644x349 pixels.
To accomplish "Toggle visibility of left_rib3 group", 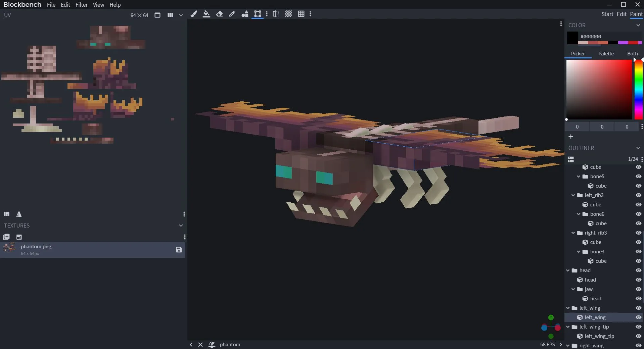I will (638, 195).
